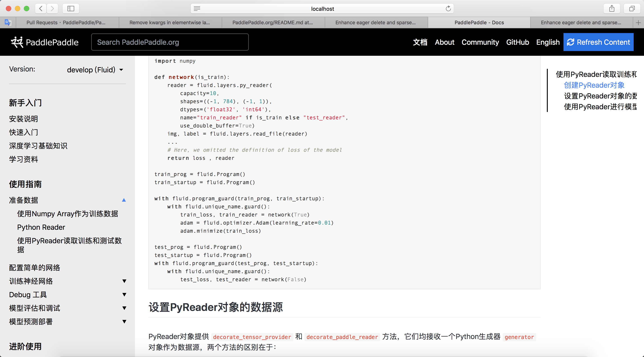The image size is (644, 357).
Task: Open the Community nav link
Action: (x=480, y=42)
